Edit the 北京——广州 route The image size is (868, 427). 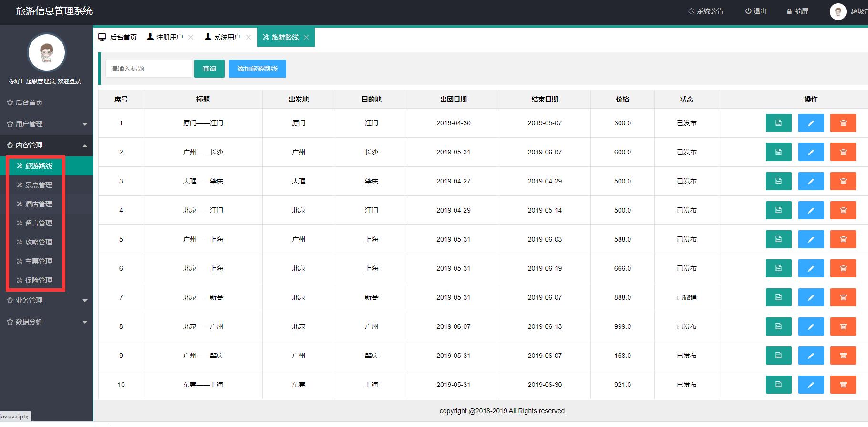click(x=811, y=326)
